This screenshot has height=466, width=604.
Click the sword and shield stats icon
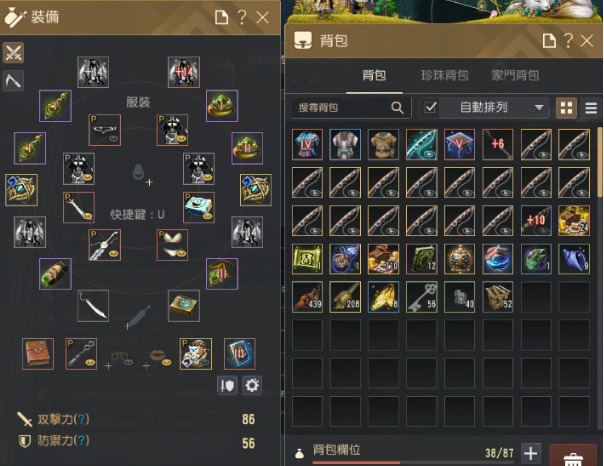click(x=227, y=385)
